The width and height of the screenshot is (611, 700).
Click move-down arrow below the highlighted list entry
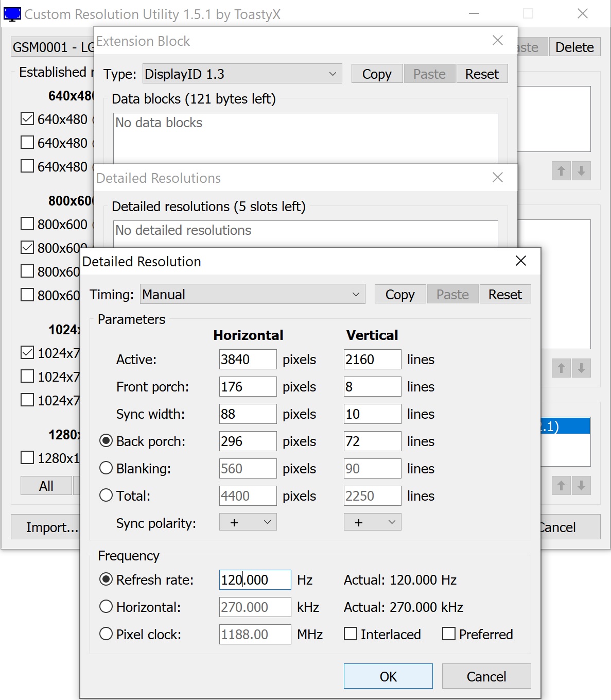click(581, 485)
